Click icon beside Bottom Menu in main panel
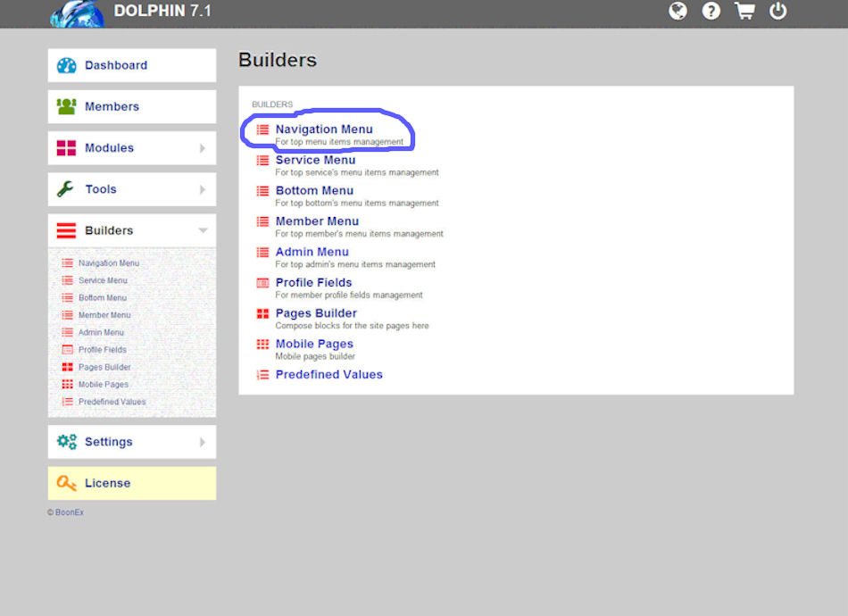 tap(262, 190)
